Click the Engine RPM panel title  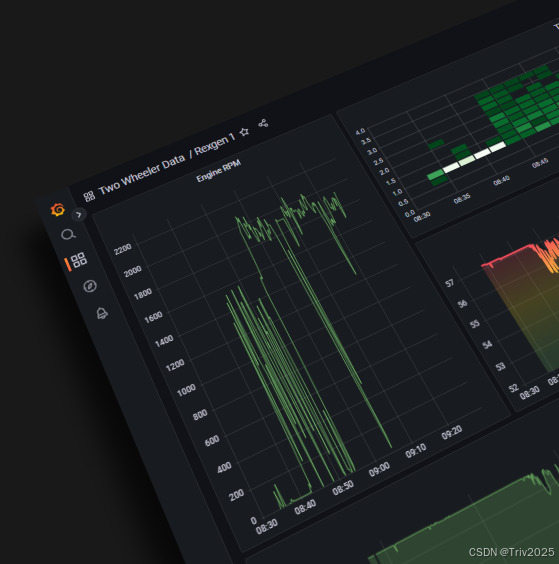tap(218, 171)
